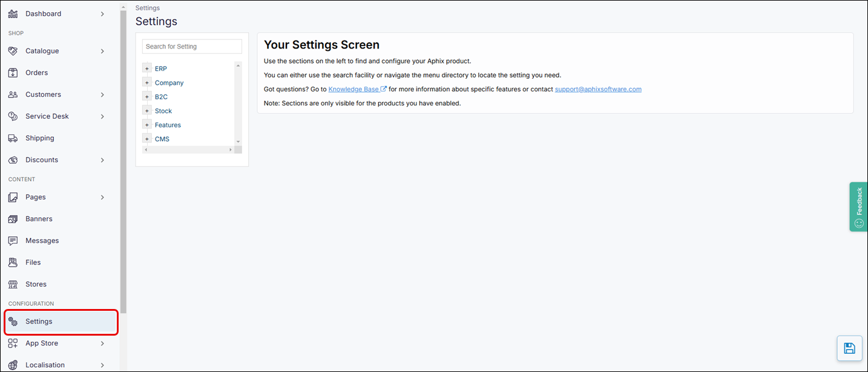Select the Files icon
The width and height of the screenshot is (868, 372).
point(13,262)
